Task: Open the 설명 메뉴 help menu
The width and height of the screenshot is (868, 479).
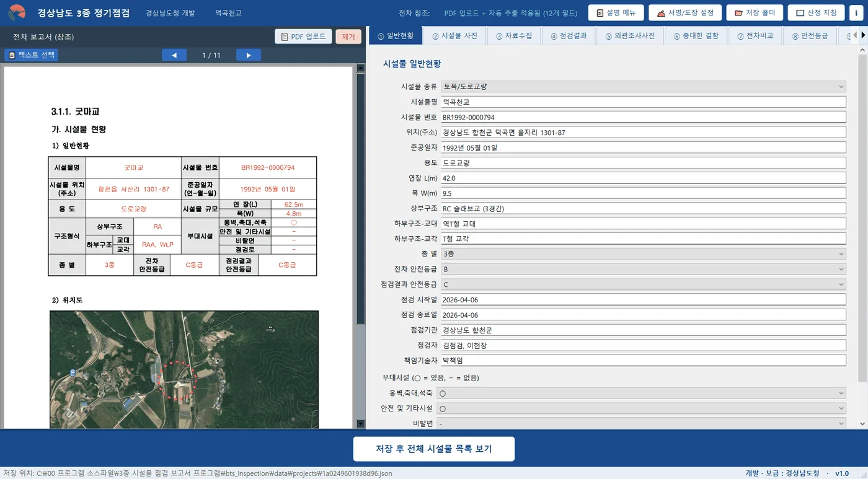Action: tap(616, 13)
